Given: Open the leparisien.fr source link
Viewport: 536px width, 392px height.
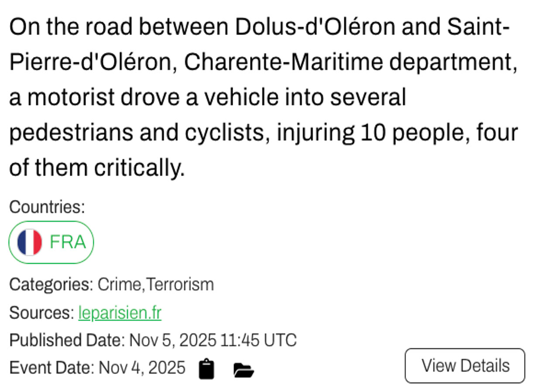Looking at the screenshot, I should click(x=120, y=313).
